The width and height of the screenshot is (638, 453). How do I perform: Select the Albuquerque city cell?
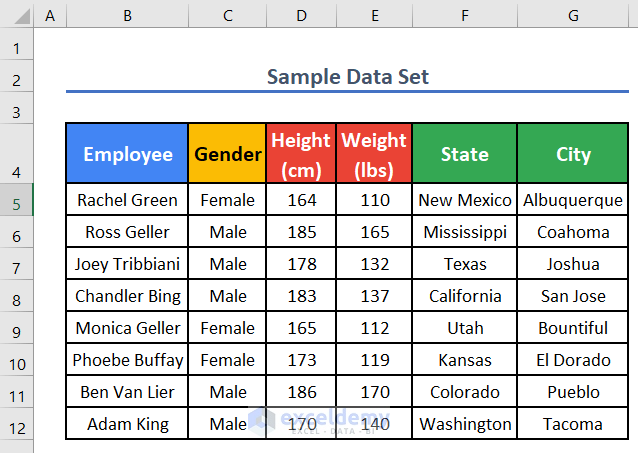coord(573,200)
